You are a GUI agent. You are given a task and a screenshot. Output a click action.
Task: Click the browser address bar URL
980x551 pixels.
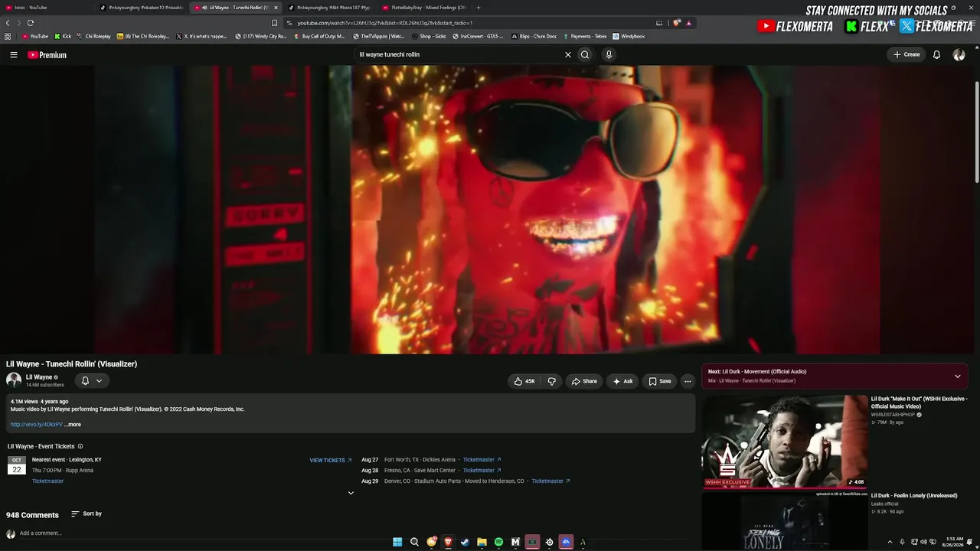(385, 23)
